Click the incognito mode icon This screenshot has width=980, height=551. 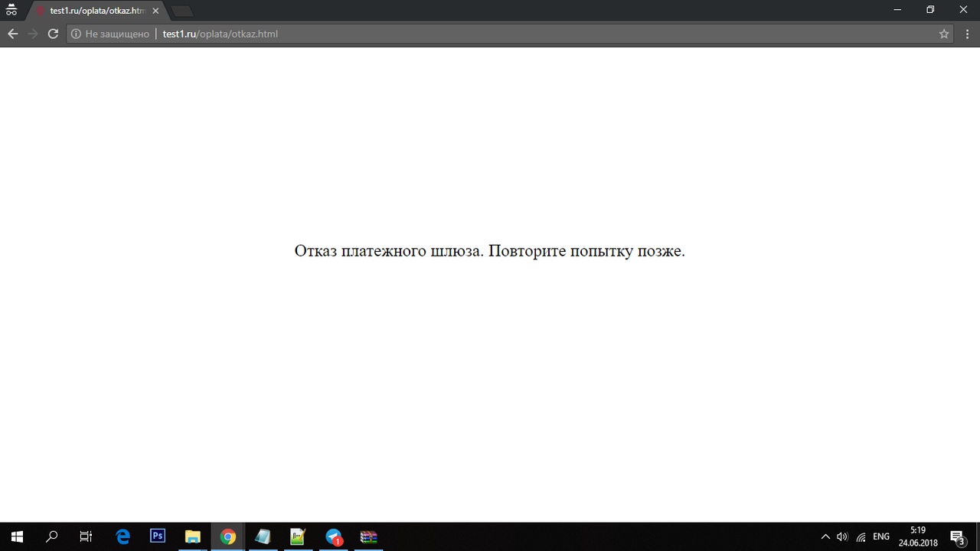pyautogui.click(x=11, y=11)
